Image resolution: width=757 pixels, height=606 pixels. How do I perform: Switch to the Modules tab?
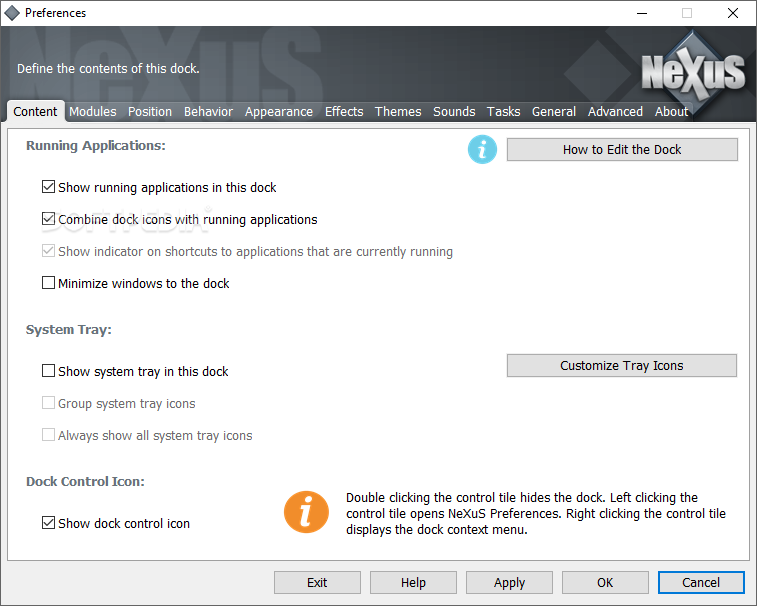coord(93,112)
